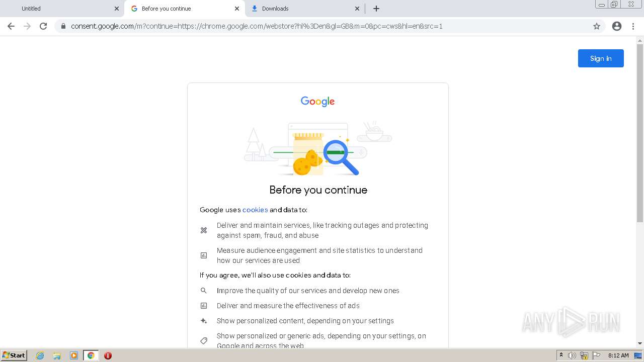Click the tag icon beside Show personalized or generic ads
This screenshot has height=362, width=644.
tap(204, 341)
